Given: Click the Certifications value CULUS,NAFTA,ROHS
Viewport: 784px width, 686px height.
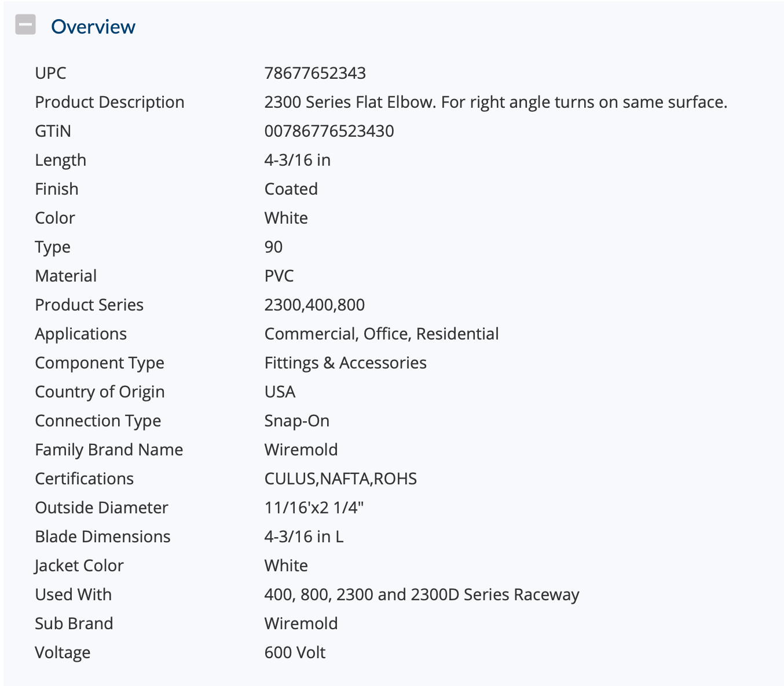Looking at the screenshot, I should pyautogui.click(x=340, y=479).
